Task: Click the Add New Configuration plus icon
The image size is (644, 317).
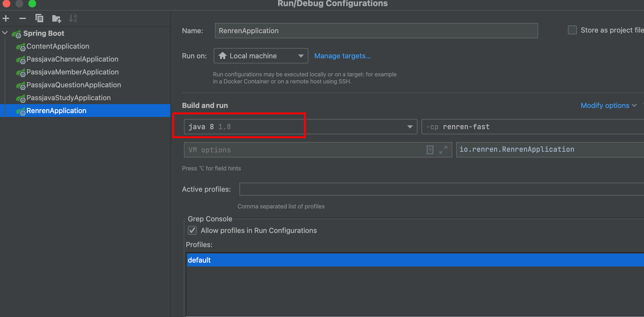Action: click(6, 18)
